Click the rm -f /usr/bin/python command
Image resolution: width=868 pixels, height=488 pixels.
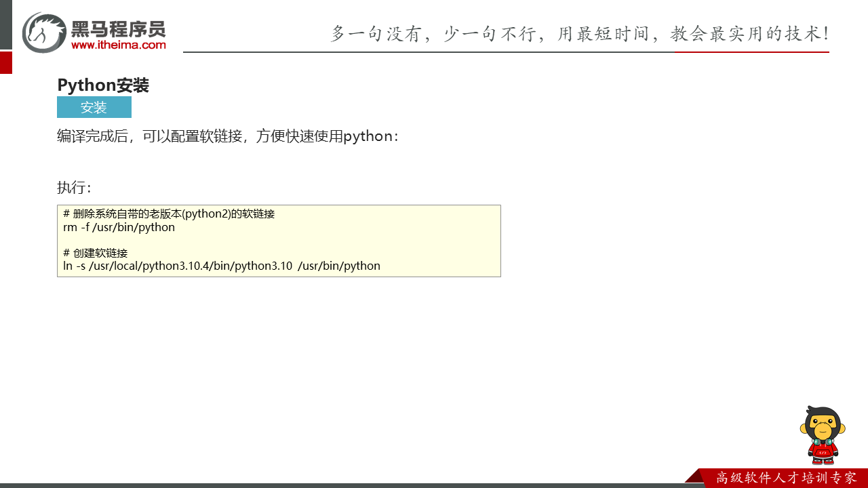click(x=119, y=228)
